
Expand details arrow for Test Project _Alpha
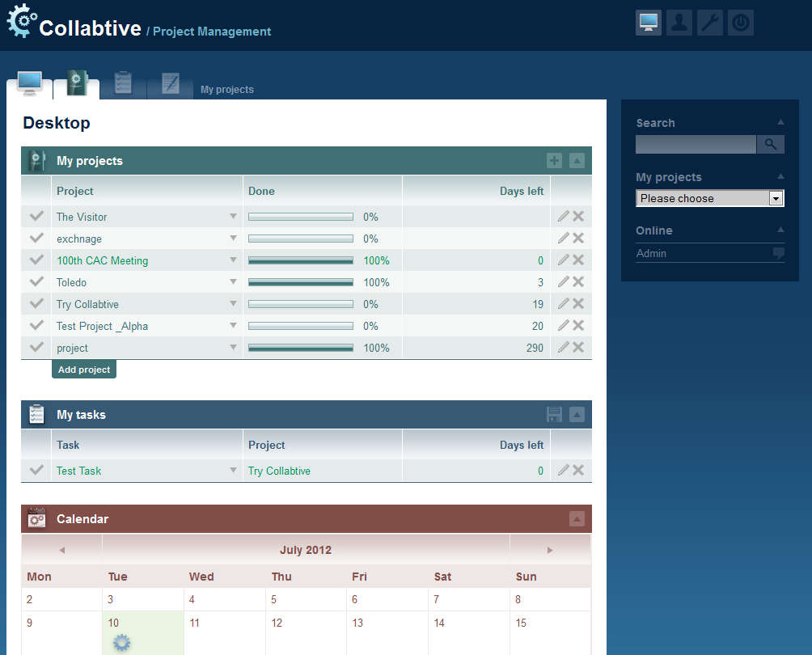pos(233,326)
